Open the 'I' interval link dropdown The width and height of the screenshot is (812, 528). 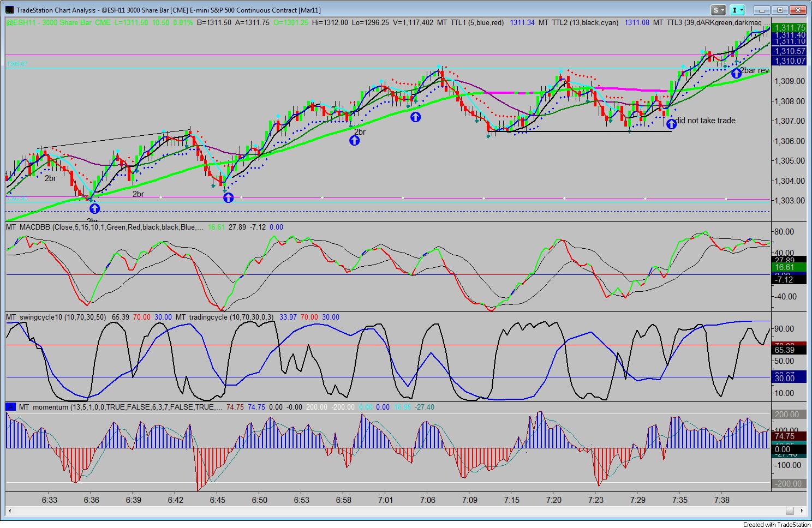(x=737, y=10)
